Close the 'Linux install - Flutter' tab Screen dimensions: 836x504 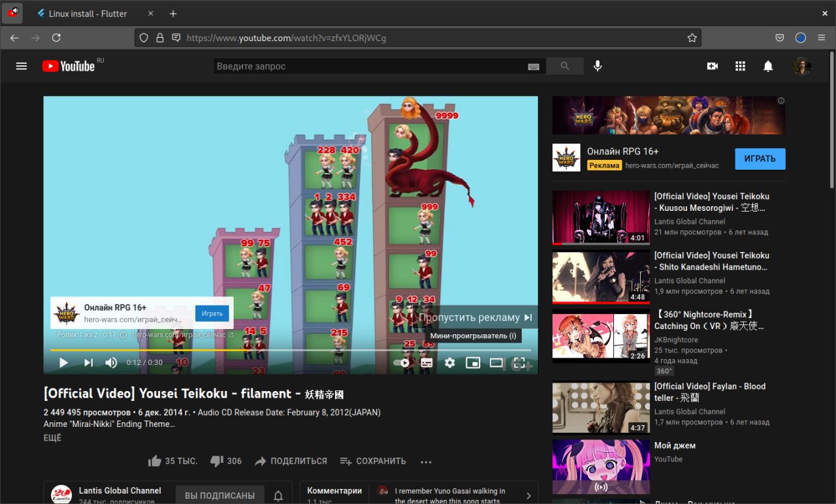coord(152,14)
